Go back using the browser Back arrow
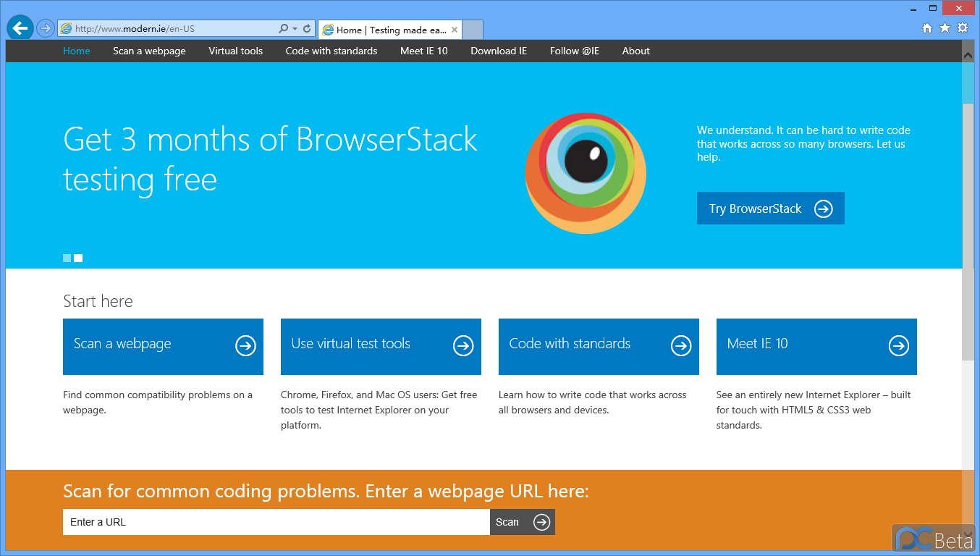The height and width of the screenshot is (556, 980). pyautogui.click(x=20, y=28)
